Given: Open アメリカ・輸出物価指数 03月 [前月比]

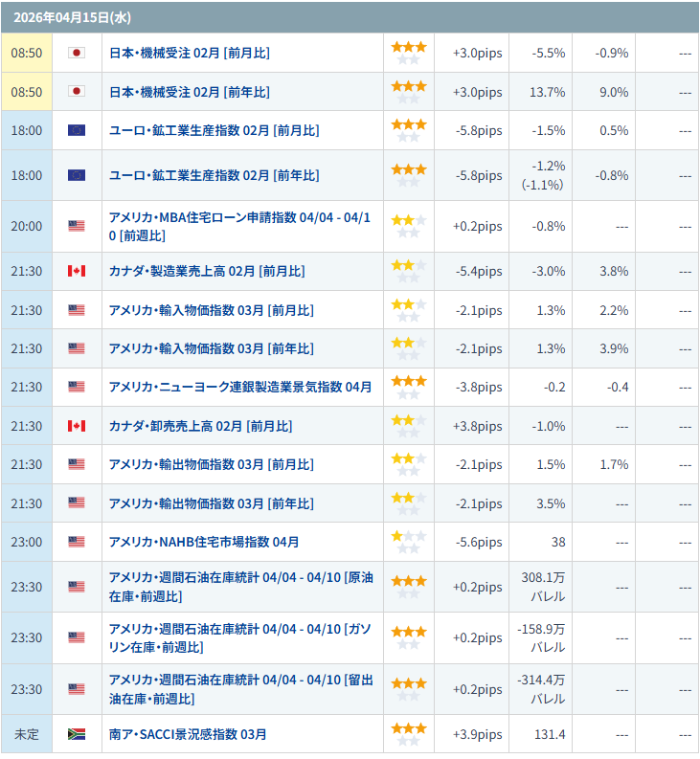Looking at the screenshot, I should click(211, 464).
